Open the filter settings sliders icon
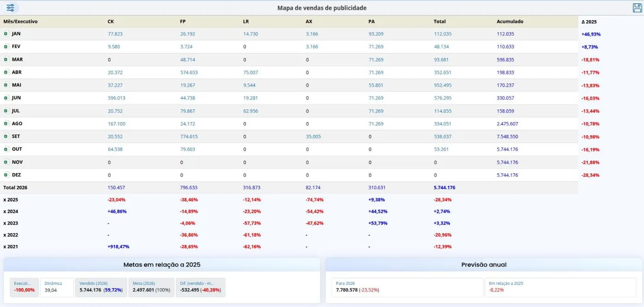Image resolution: width=644 pixels, height=307 pixels. click(x=10, y=8)
